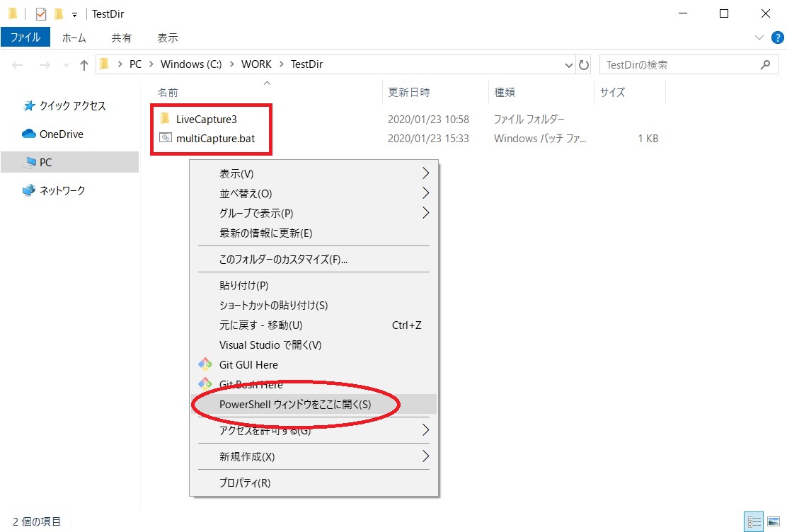Select the multiCapture.bat file

[x=215, y=139]
